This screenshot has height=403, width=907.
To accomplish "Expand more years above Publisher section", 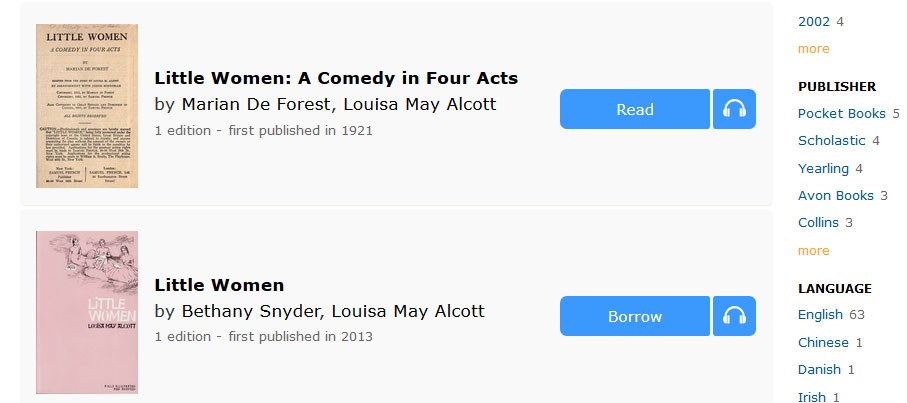I will 813,48.
